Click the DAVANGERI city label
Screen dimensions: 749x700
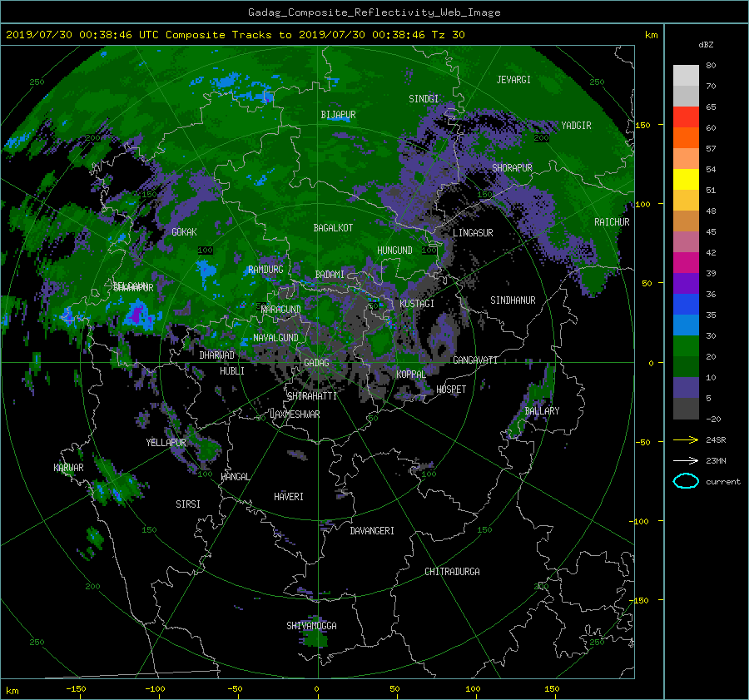click(x=372, y=531)
